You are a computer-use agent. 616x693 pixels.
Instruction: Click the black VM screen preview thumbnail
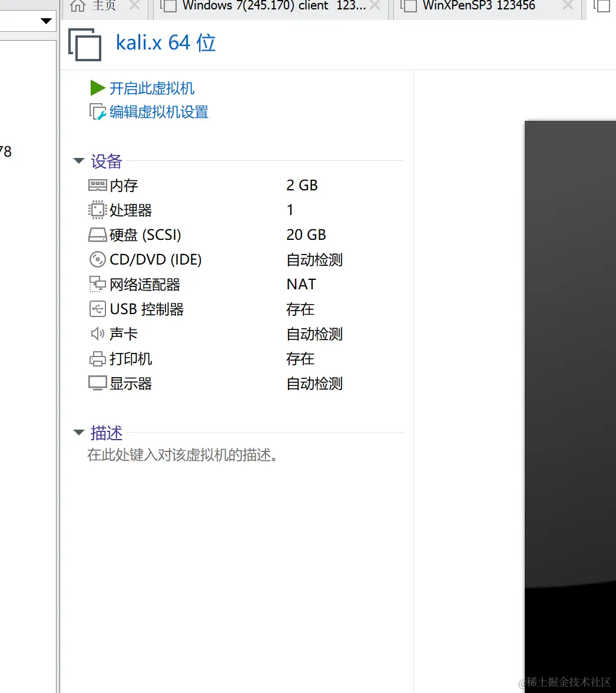(x=570, y=406)
